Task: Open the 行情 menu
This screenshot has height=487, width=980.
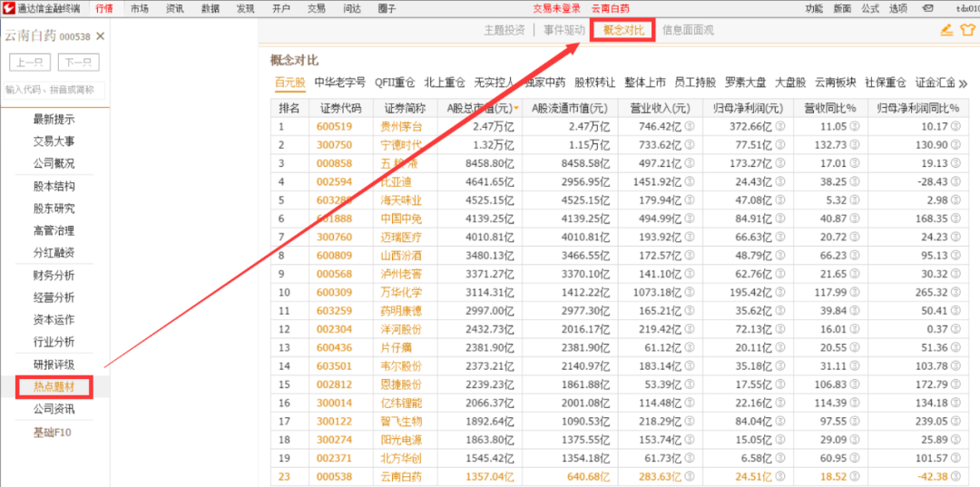Action: 104,9
